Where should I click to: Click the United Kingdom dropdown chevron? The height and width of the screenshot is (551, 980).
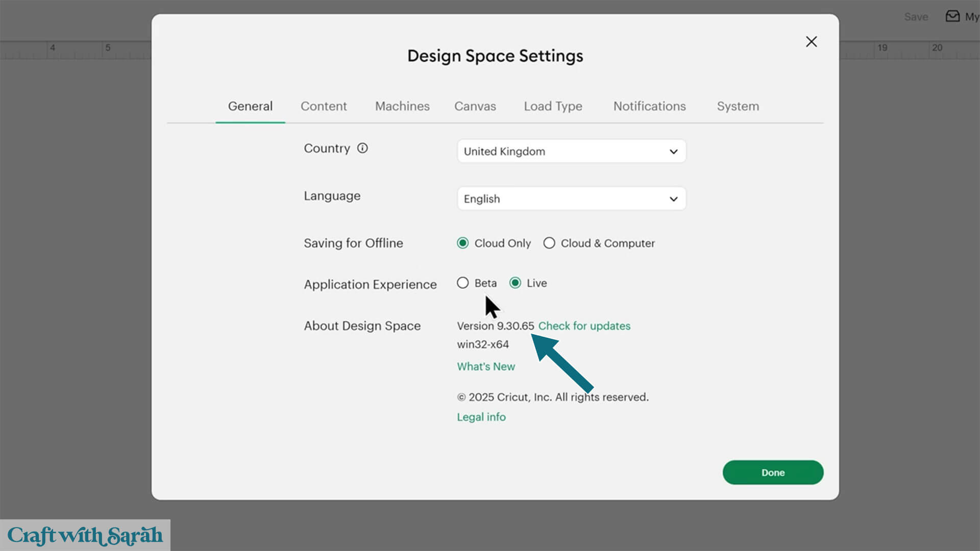click(673, 152)
